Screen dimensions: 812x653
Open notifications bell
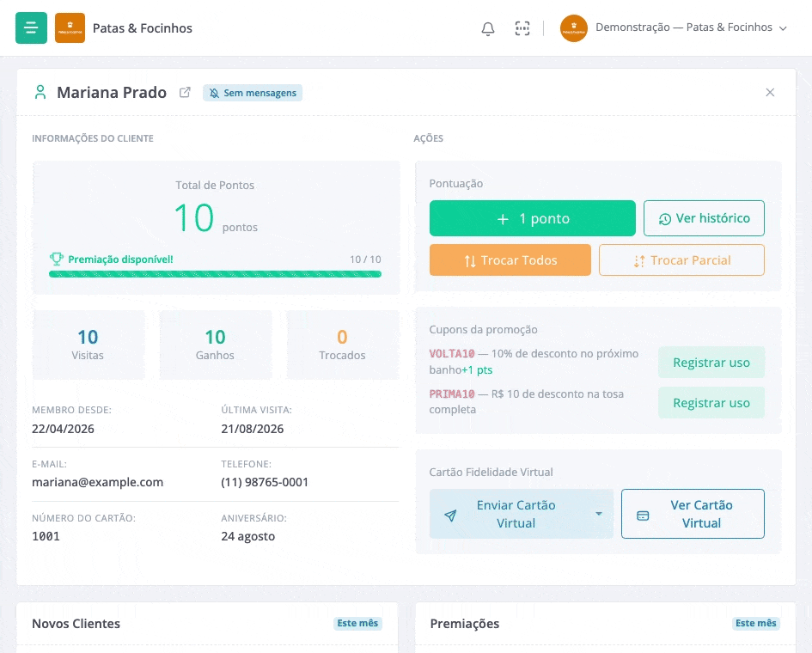click(x=488, y=28)
